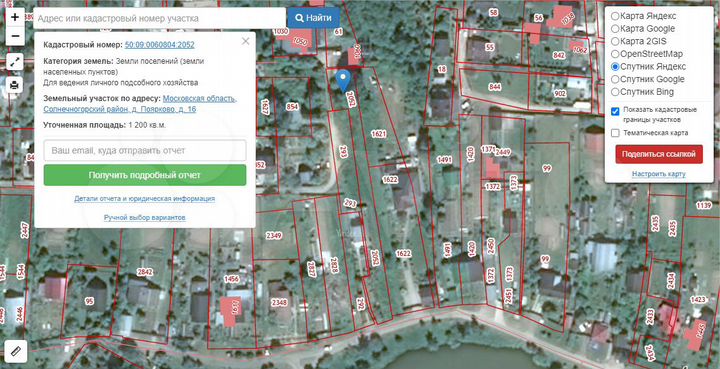
Task: Print the map with printer icon
Action: tap(15, 85)
